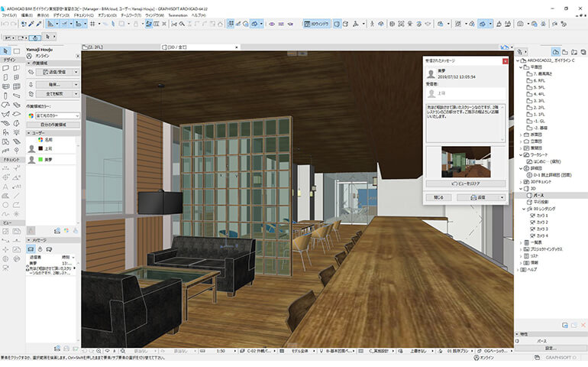Collapse the メッセージ messages section
This screenshot has height=367, width=588.
coord(30,239)
